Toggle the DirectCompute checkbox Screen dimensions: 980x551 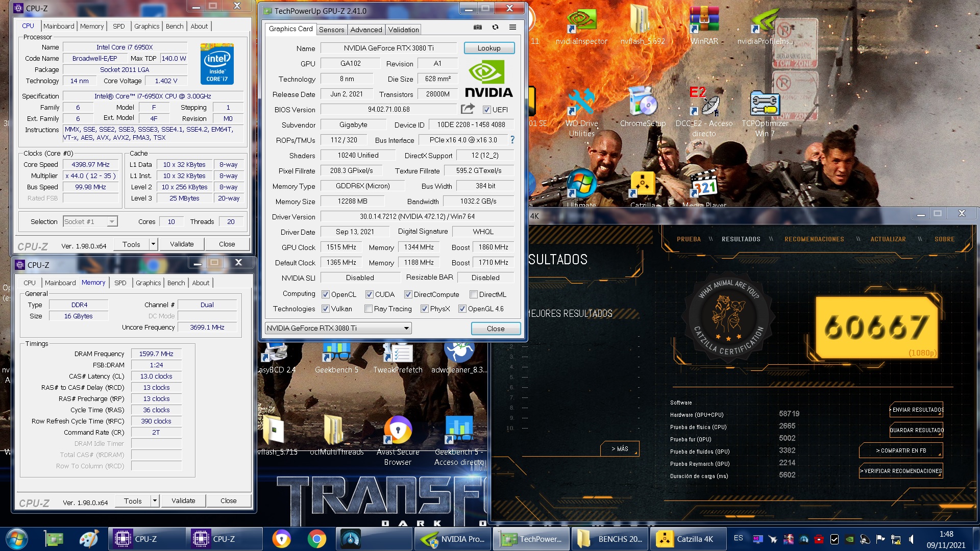[x=408, y=294]
